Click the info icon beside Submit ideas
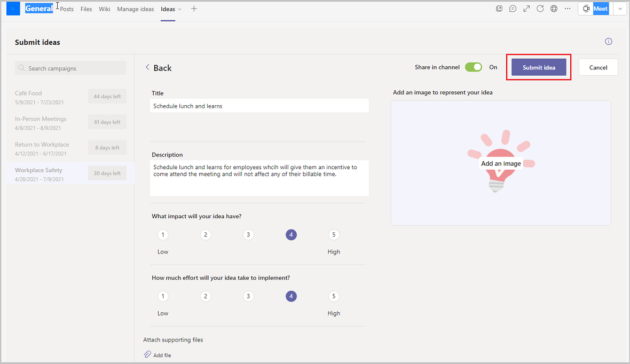630x364 pixels. (x=608, y=42)
